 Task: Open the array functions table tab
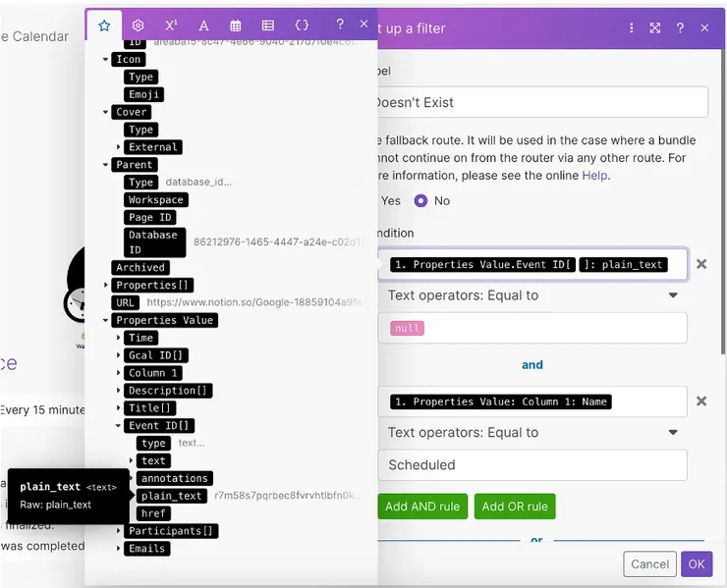[268, 26]
